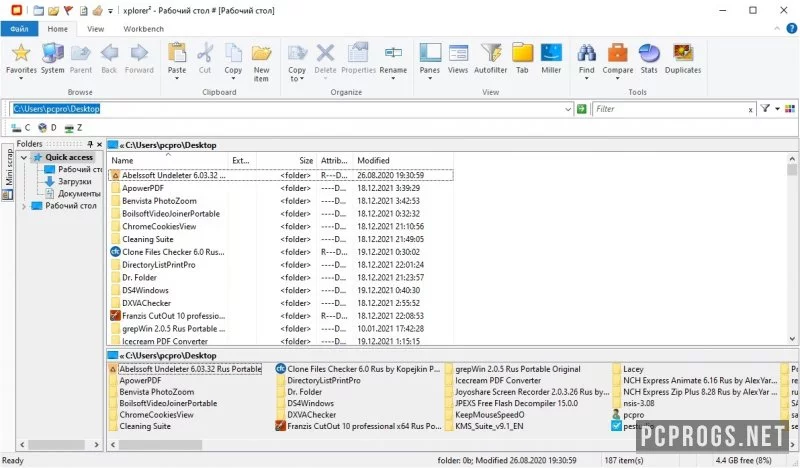Click the upper pane scroll down arrow
800x468 pixels.
(x=792, y=338)
